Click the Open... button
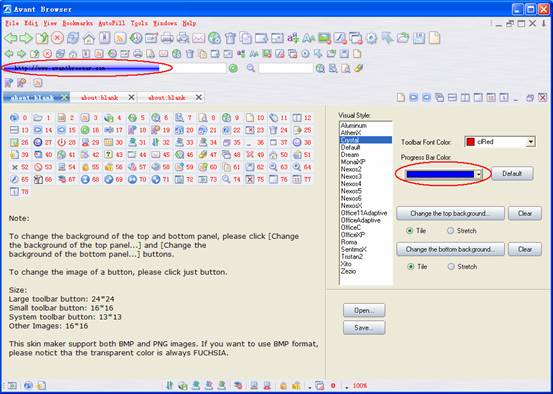The image size is (553, 394). (x=364, y=310)
